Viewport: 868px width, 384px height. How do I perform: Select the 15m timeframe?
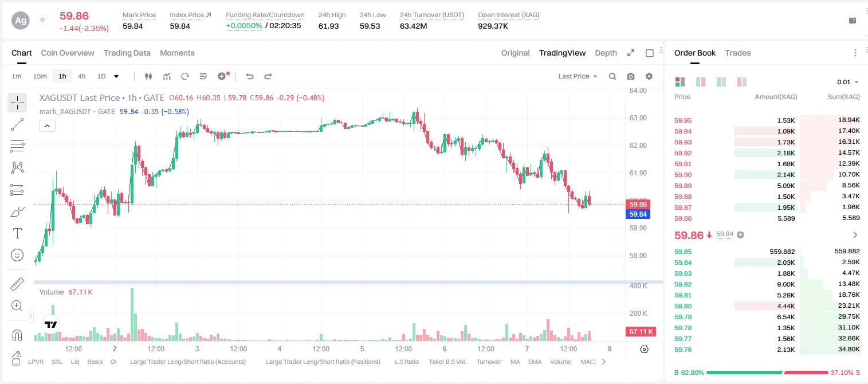click(40, 76)
